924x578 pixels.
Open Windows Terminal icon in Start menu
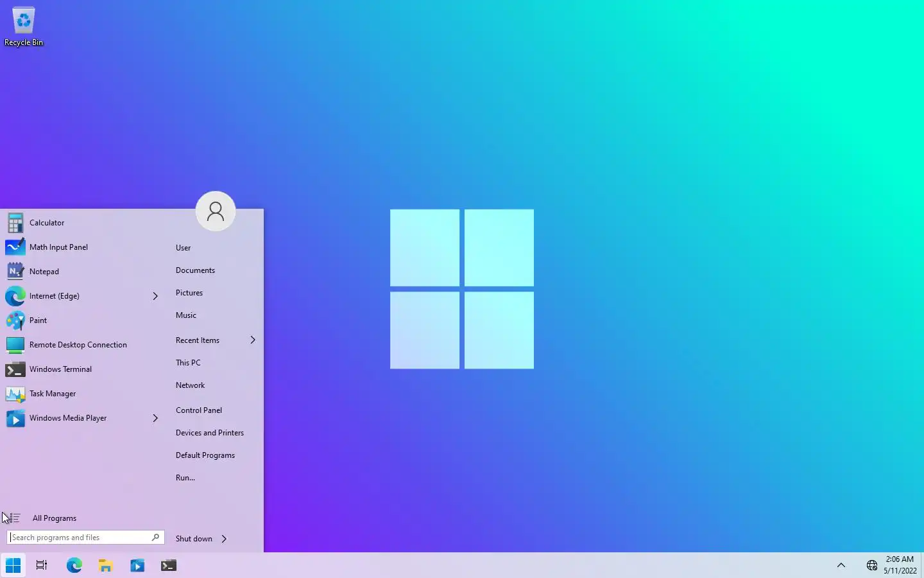15,369
